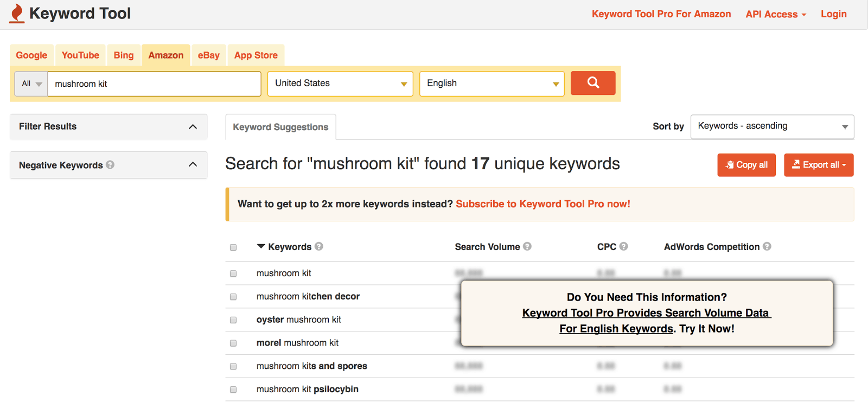The width and height of the screenshot is (868, 402).
Task: Click the "oyster mushroom kit" keyword text
Action: [x=299, y=320]
